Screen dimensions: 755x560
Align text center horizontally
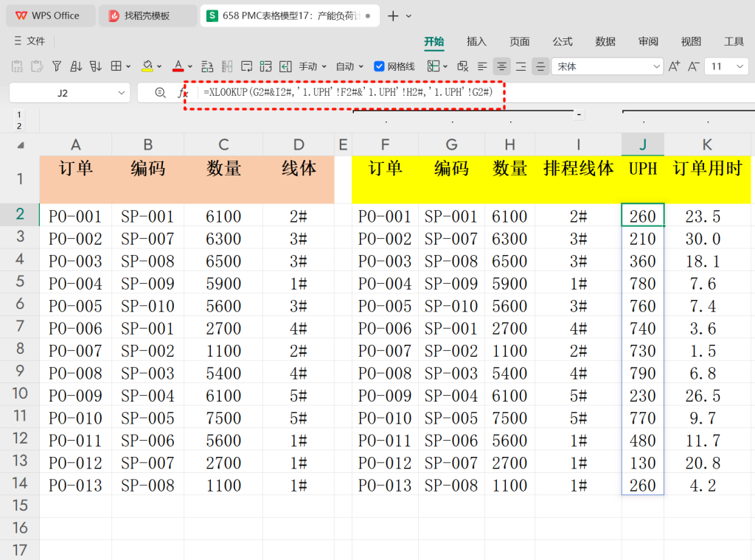click(x=501, y=66)
